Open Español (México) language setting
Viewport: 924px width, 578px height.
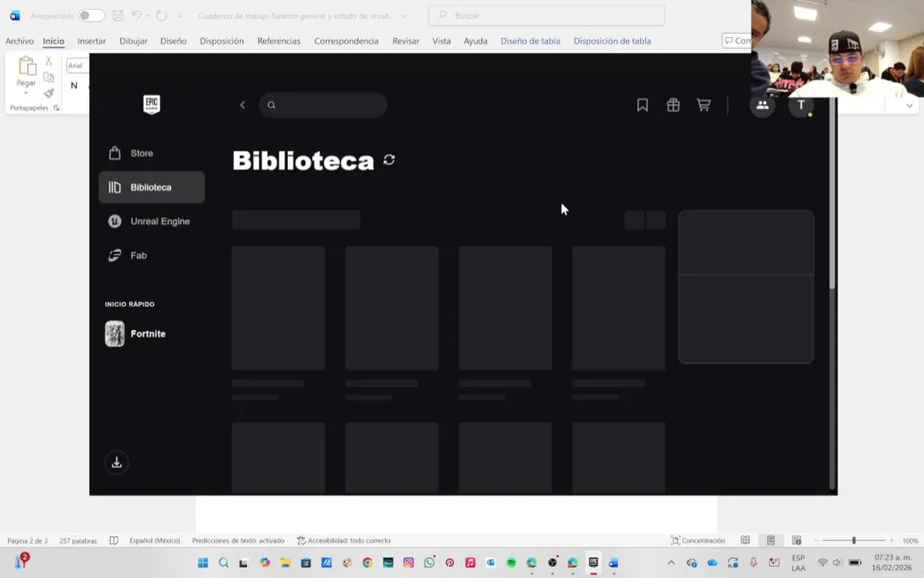pyautogui.click(x=154, y=540)
